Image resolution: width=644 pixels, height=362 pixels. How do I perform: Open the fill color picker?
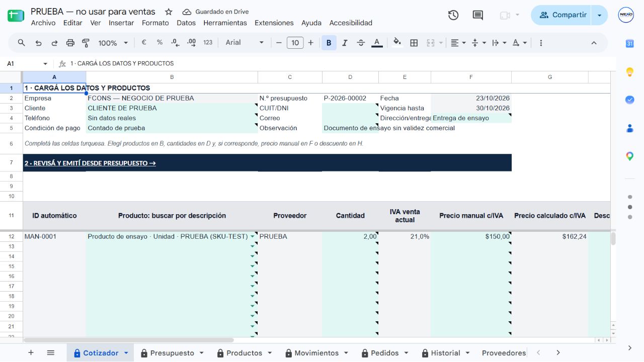[397, 43]
